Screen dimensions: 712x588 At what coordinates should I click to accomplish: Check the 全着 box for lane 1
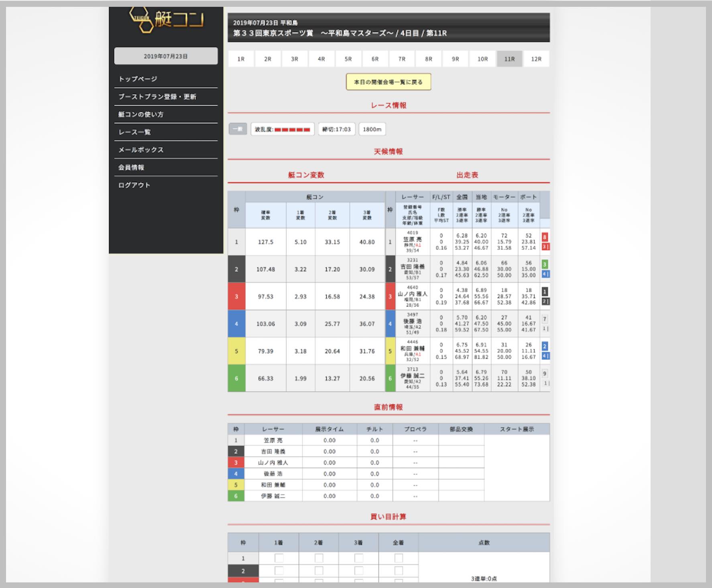[x=398, y=558]
